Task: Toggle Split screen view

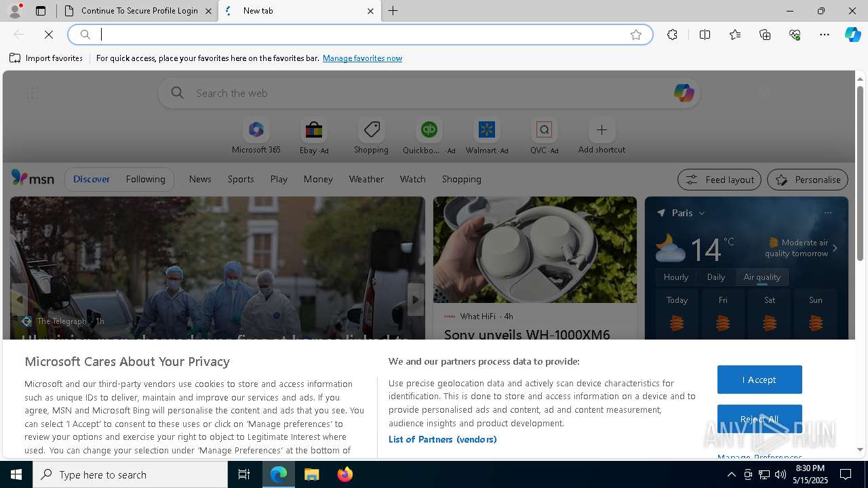Action: [705, 35]
